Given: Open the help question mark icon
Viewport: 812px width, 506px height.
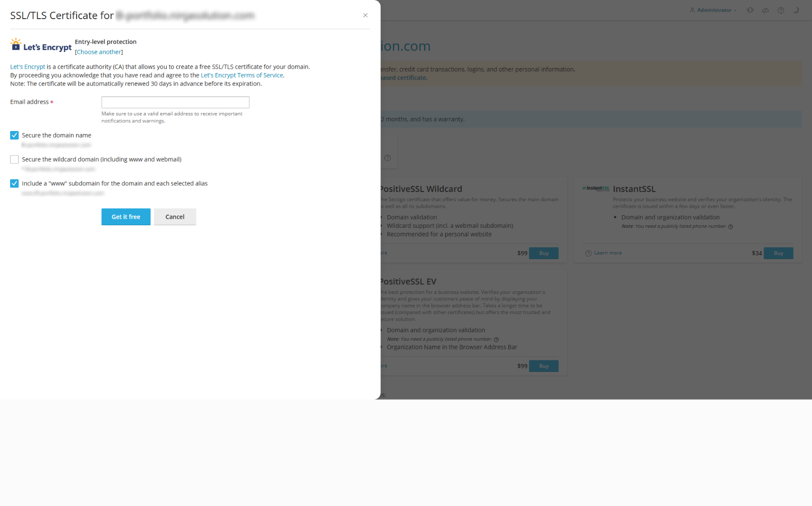Looking at the screenshot, I should (x=781, y=10).
